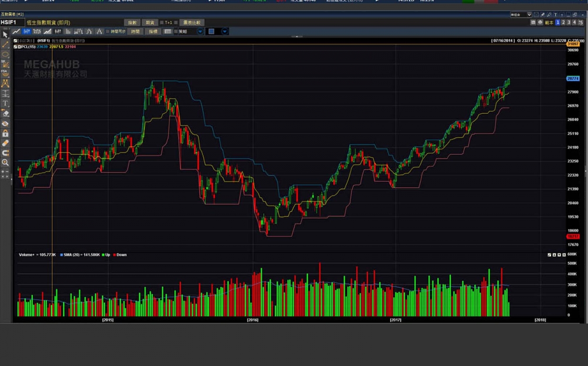The image size is (588, 366).
Task: Move volume panel up
Action: (554, 255)
